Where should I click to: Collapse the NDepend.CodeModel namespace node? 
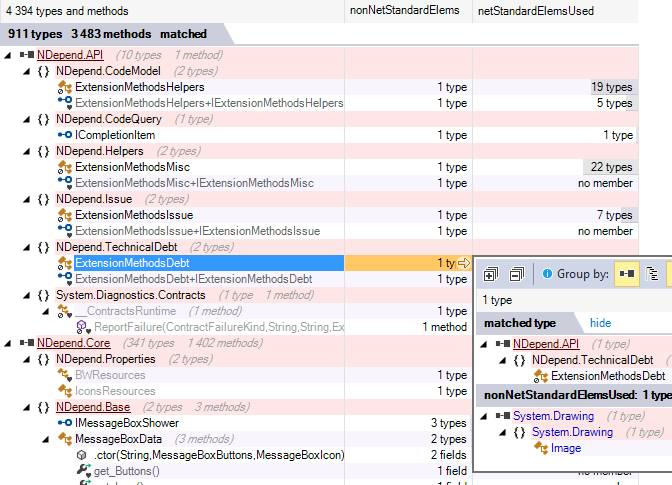click(27, 71)
